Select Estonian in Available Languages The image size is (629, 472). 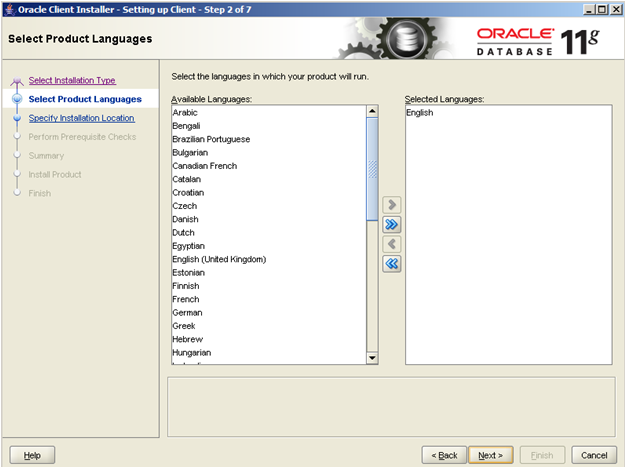[269, 272]
